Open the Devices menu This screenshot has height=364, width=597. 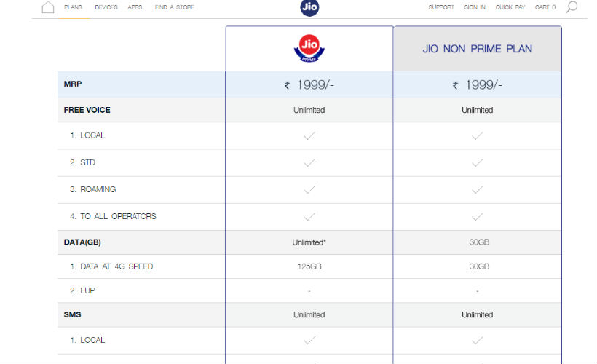106,7
